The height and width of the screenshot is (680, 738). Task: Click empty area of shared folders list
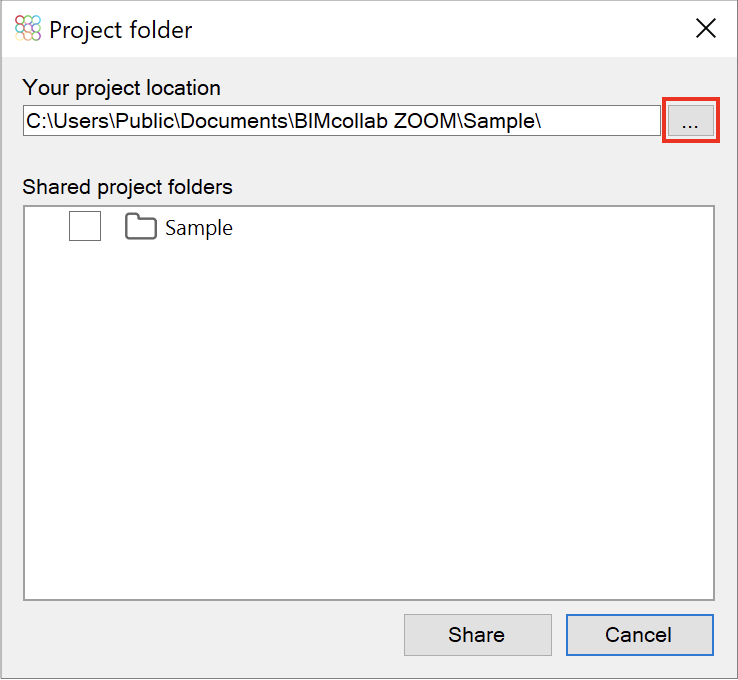point(369,414)
